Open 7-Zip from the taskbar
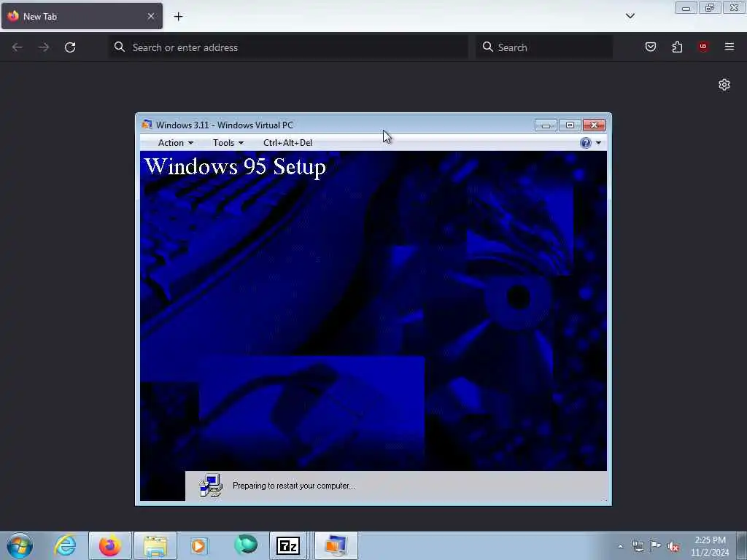Viewport: 747px width, 560px height. click(x=288, y=545)
